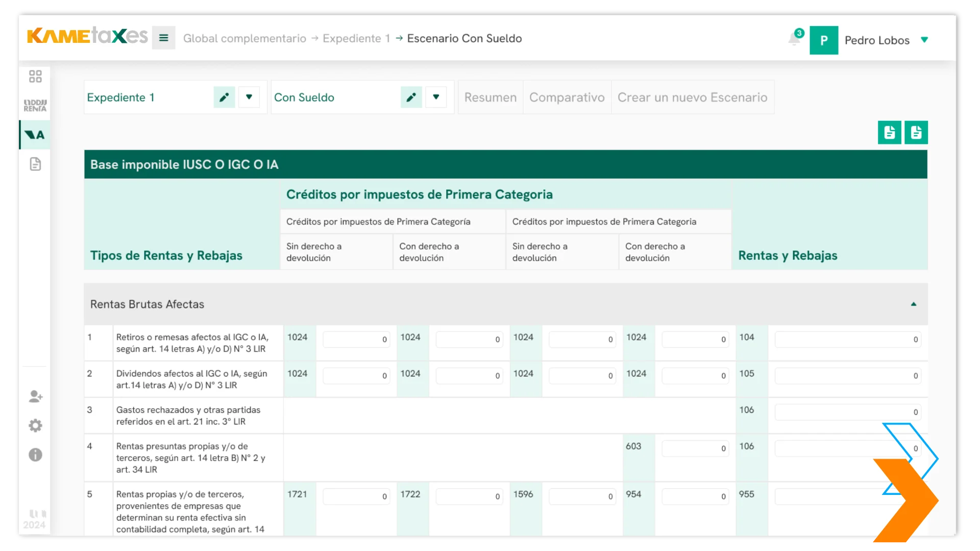Click the first export document icon above the table
The image size is (980, 551).
(x=889, y=132)
